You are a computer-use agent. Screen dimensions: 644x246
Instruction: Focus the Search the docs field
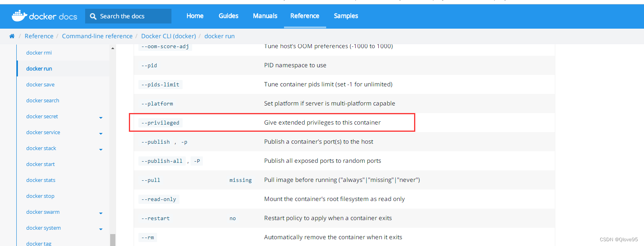coord(128,16)
